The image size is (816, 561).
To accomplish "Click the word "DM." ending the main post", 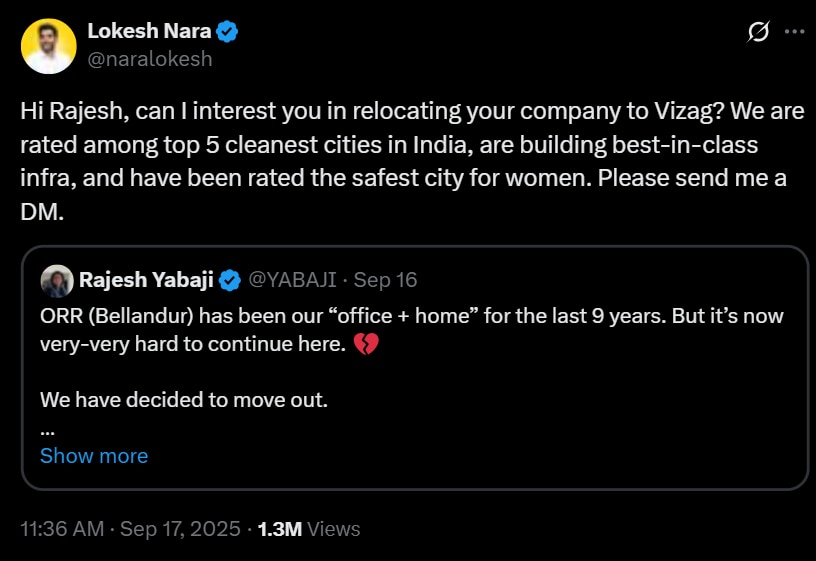I will (40, 214).
